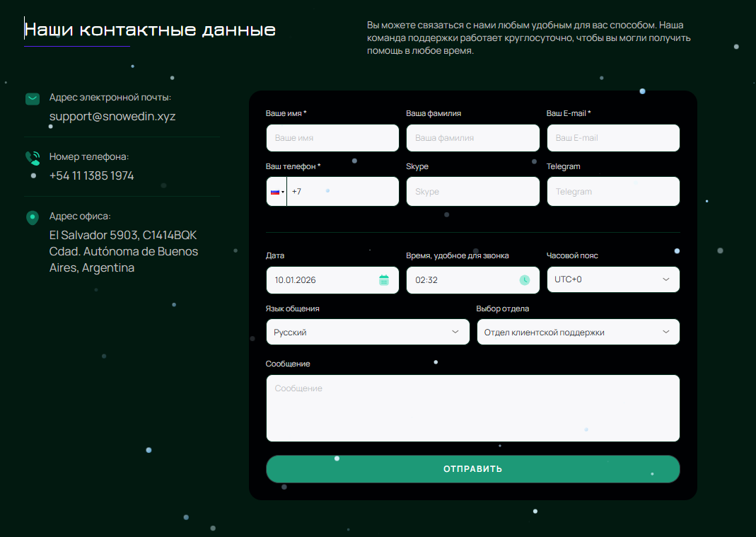Expand the Русский language dropdown
This screenshot has height=537, width=756.
(368, 332)
